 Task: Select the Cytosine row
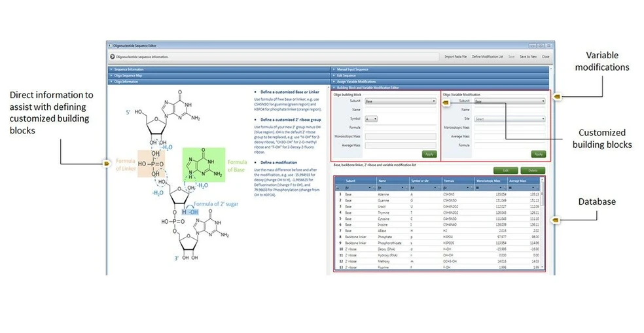pyautogui.click(x=437, y=219)
